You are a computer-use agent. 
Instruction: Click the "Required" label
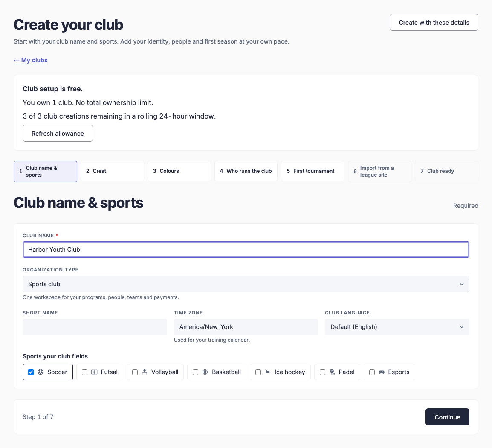point(466,206)
